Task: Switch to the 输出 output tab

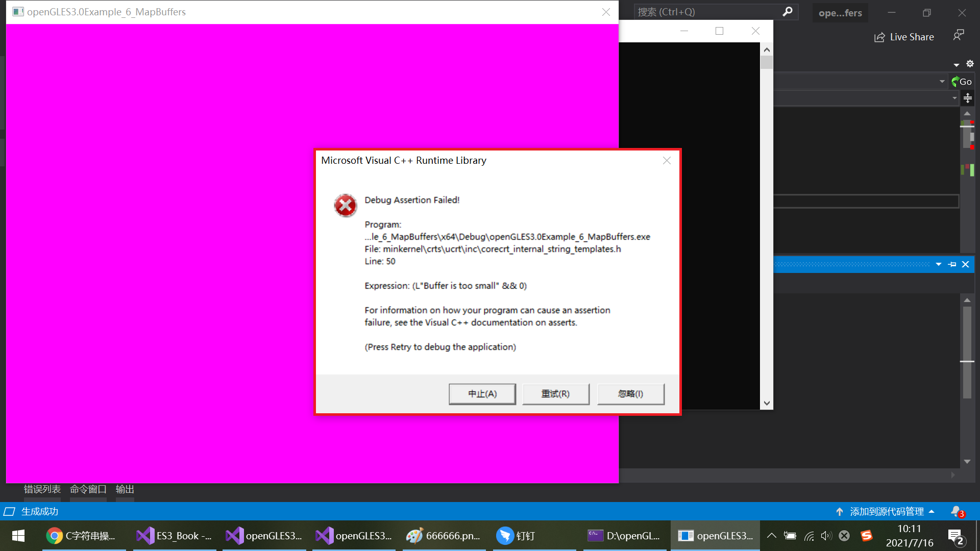Action: pyautogui.click(x=124, y=489)
